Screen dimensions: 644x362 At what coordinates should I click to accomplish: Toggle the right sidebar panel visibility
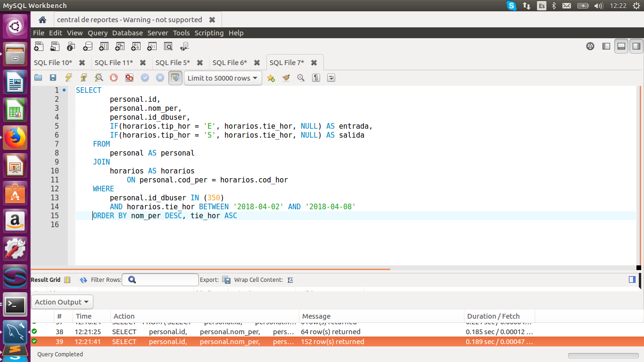[636, 46]
